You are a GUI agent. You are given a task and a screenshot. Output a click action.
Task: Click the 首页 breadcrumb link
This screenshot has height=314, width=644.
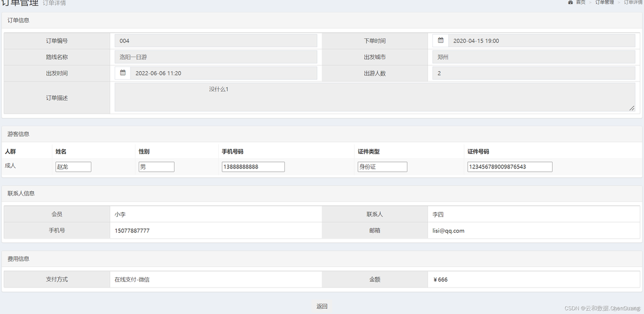580,3
